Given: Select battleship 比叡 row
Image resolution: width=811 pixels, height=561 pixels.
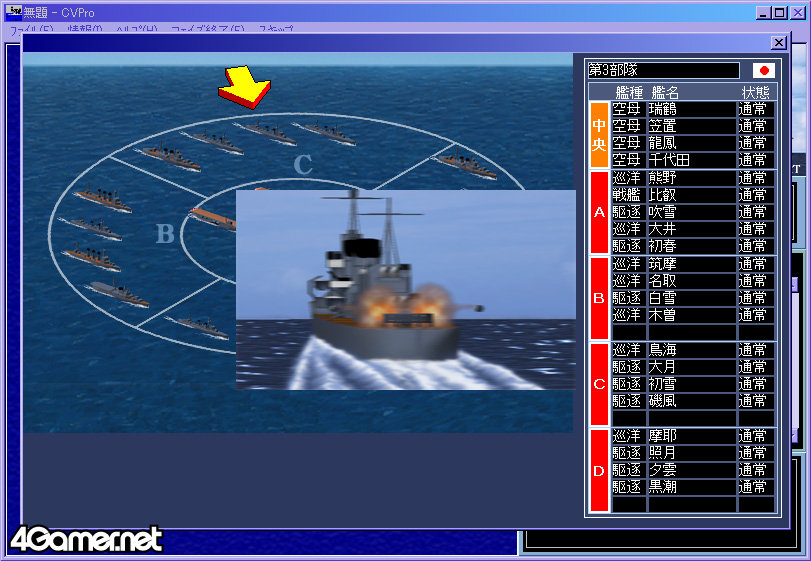Looking at the screenshot, I should pyautogui.click(x=693, y=195).
